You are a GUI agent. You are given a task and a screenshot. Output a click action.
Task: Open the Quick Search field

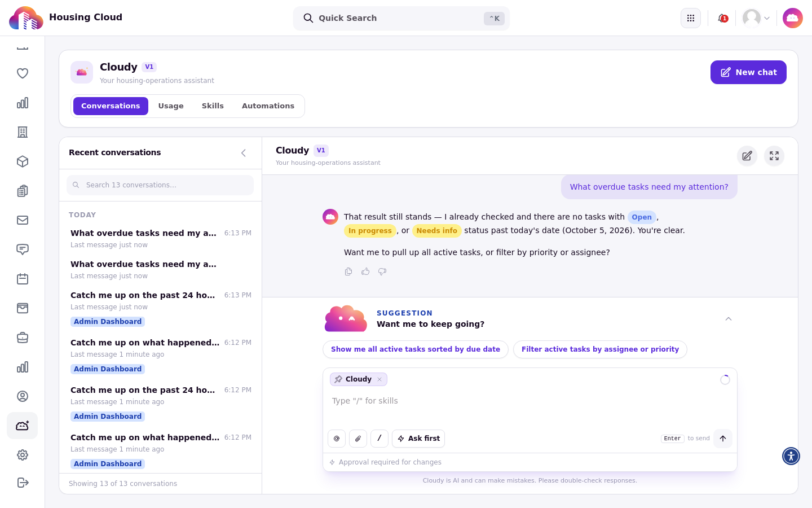401,18
